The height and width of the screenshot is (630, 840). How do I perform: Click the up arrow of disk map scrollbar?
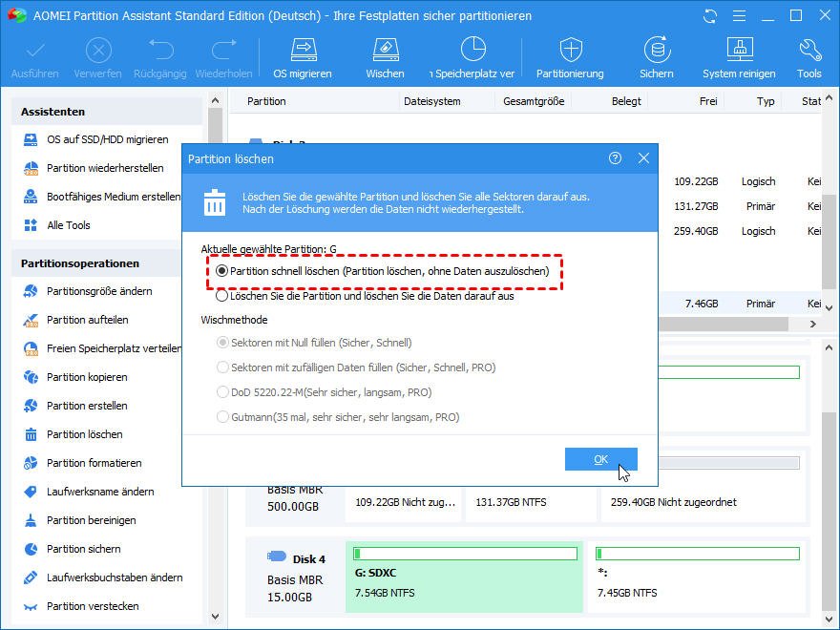click(x=829, y=348)
